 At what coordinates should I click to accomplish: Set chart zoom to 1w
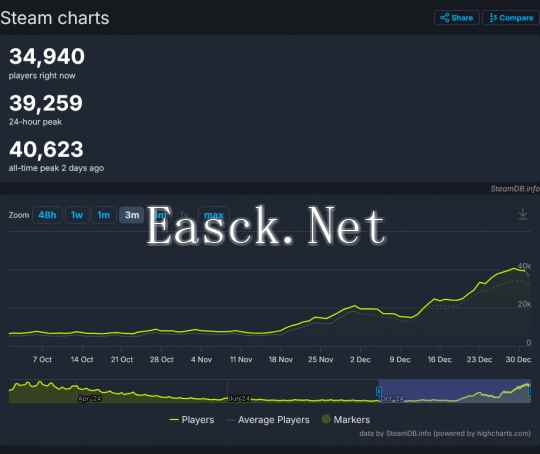[x=77, y=215]
